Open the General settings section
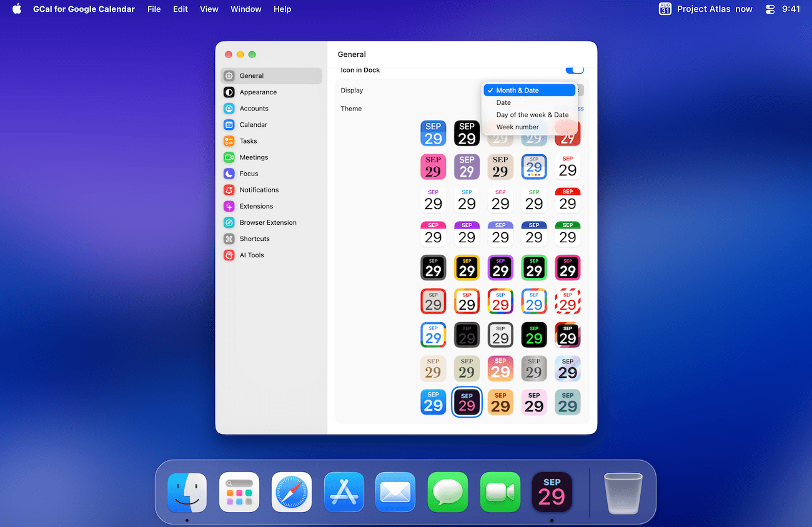Viewport: 812px width, 527px height. click(271, 76)
